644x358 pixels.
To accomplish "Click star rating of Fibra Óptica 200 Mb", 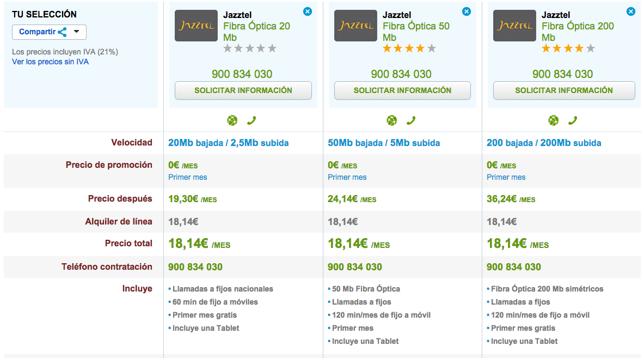I will tap(568, 48).
